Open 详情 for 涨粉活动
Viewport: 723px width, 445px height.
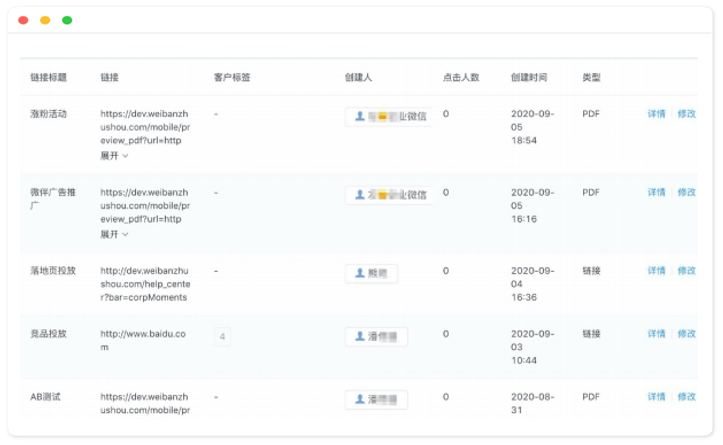coord(656,114)
